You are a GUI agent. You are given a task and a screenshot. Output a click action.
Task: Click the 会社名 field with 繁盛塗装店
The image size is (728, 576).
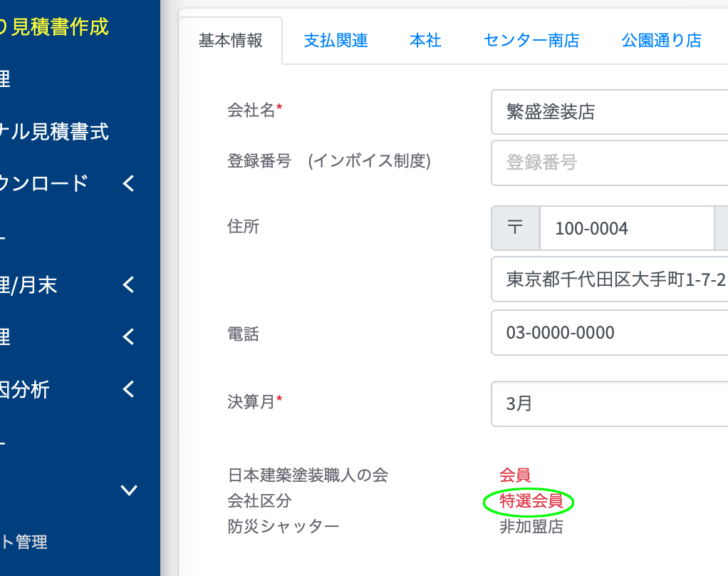(x=610, y=112)
